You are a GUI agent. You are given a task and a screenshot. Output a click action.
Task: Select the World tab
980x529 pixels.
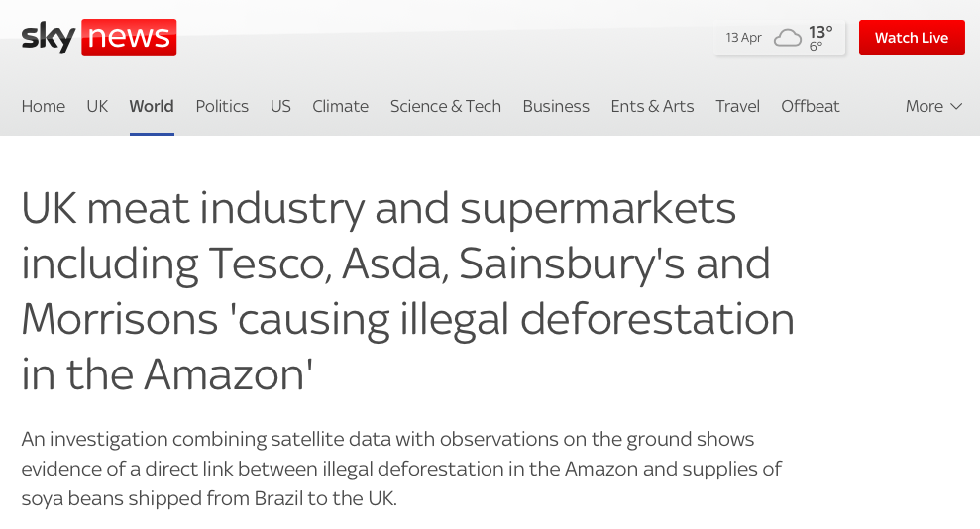point(152,106)
